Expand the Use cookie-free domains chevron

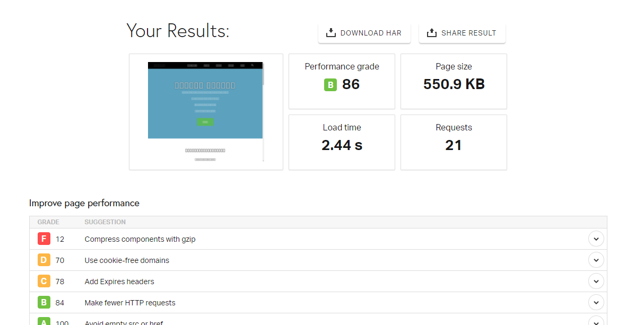click(x=596, y=260)
